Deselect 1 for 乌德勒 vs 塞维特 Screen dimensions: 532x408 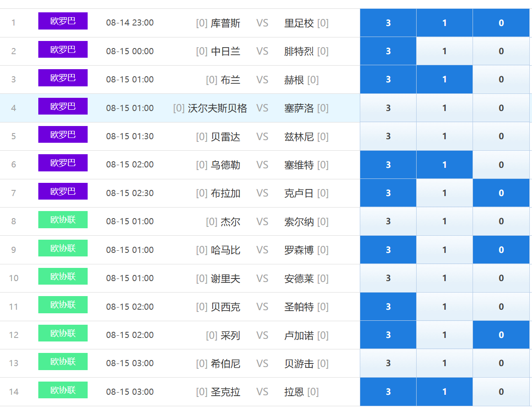coord(444,165)
